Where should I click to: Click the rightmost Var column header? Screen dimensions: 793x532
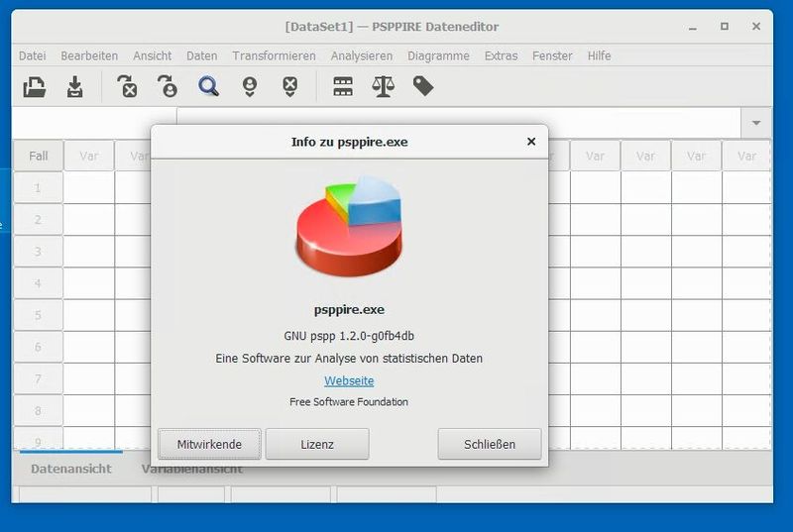(746, 156)
